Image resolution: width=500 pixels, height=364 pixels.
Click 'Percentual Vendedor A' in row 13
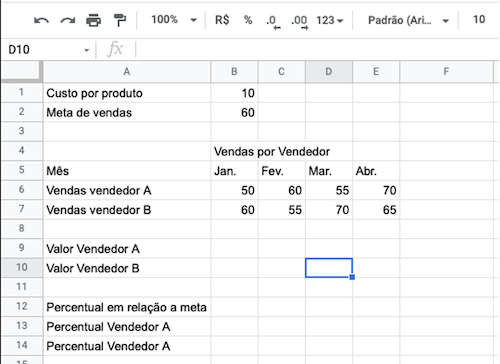coord(127,327)
